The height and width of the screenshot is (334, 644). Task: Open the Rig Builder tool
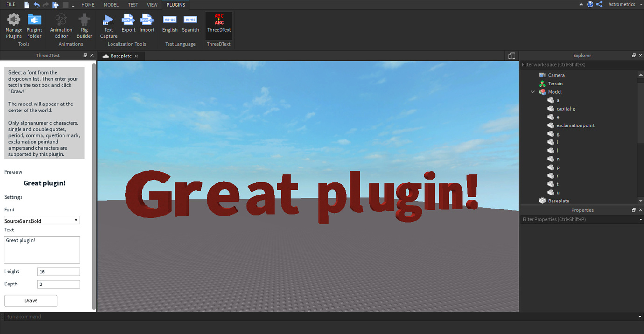tap(84, 26)
